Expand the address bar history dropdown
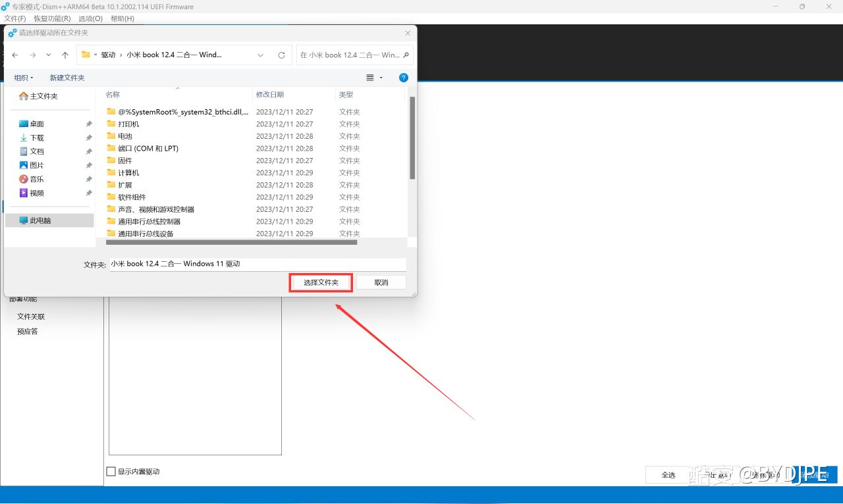This screenshot has width=843, height=504. click(261, 55)
